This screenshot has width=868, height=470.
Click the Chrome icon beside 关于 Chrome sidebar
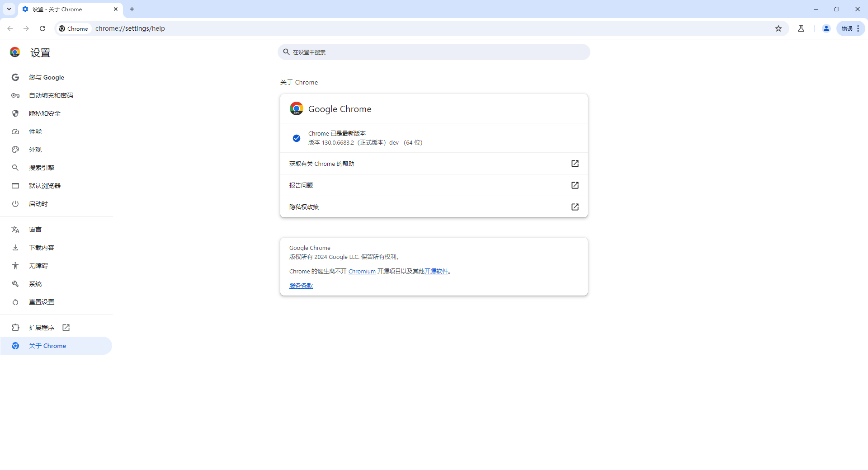pyautogui.click(x=15, y=346)
